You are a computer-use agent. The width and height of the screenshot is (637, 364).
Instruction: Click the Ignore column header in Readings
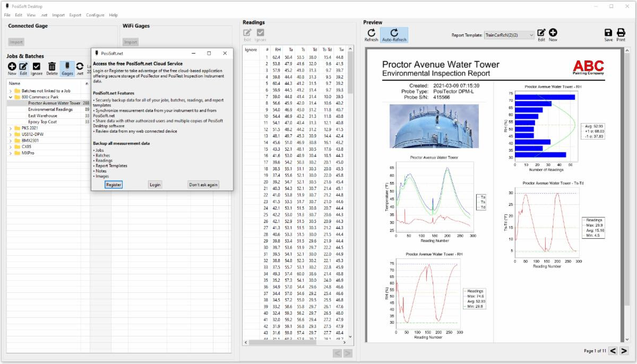pyautogui.click(x=251, y=49)
